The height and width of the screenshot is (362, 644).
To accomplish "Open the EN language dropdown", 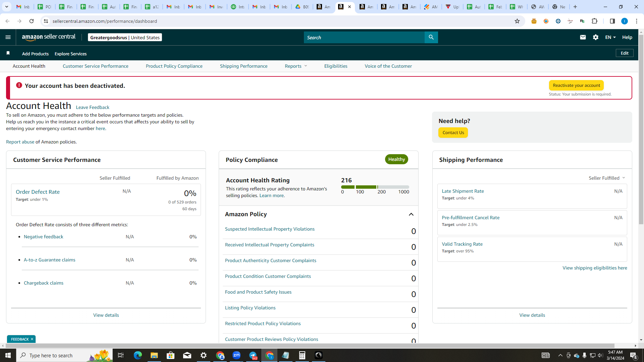I will pos(610,37).
